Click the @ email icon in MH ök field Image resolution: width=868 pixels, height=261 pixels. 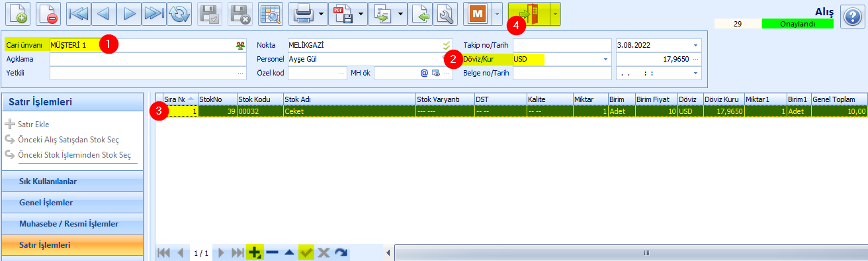(424, 73)
